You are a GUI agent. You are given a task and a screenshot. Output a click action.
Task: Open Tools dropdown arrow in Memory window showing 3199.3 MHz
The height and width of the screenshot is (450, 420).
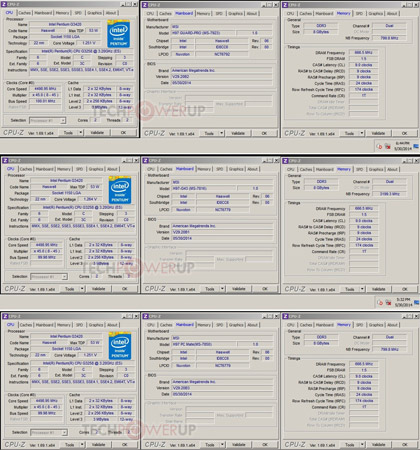pos(362,289)
